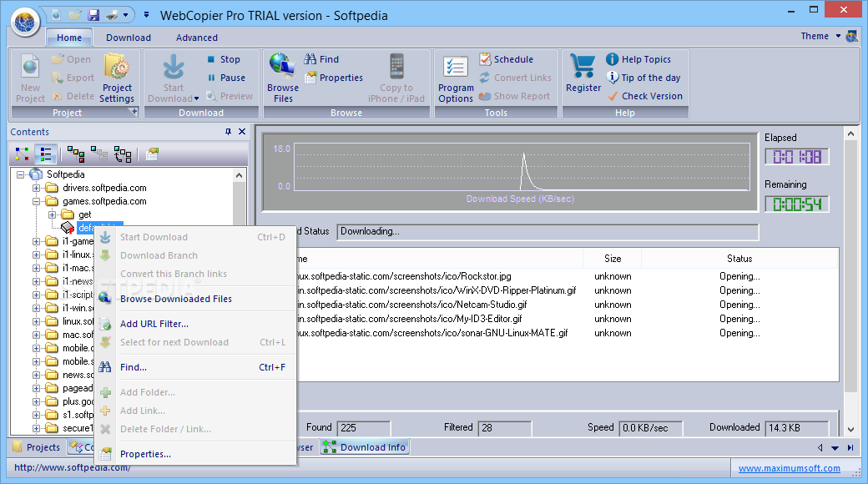
Task: Open www.maximumsoft.com link
Action: tap(789, 468)
